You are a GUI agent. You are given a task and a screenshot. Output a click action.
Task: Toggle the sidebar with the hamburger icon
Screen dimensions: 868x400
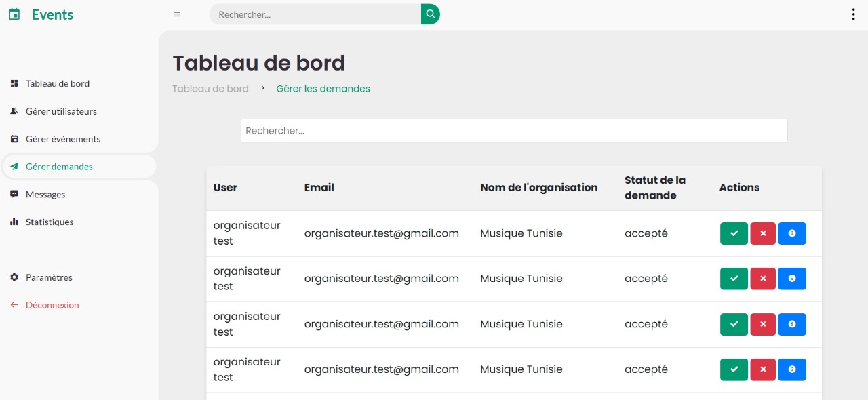(x=177, y=14)
